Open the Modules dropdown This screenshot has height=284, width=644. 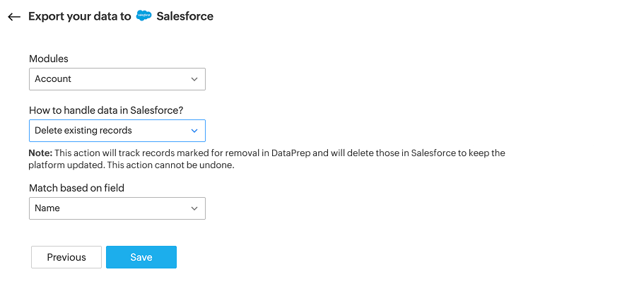pos(117,79)
